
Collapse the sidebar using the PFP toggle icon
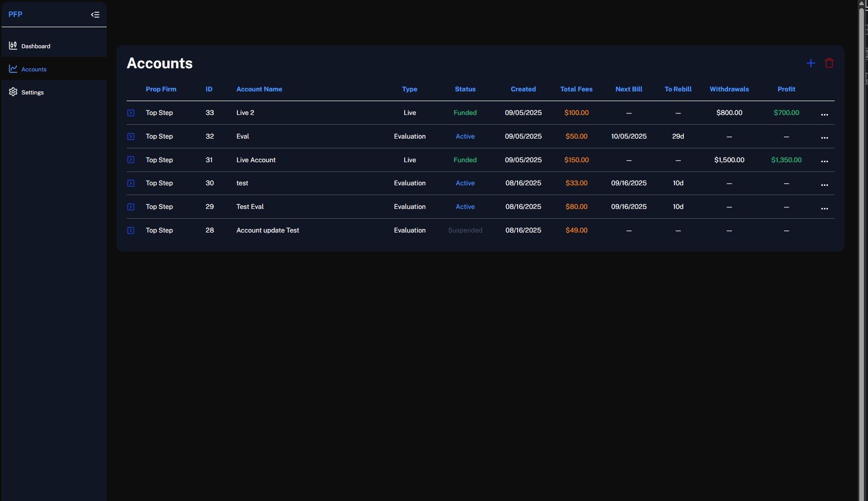pos(95,14)
